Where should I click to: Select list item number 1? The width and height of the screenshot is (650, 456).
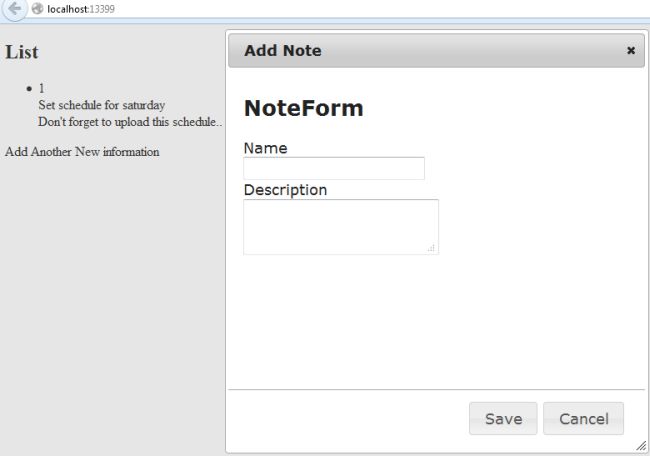(x=41, y=88)
